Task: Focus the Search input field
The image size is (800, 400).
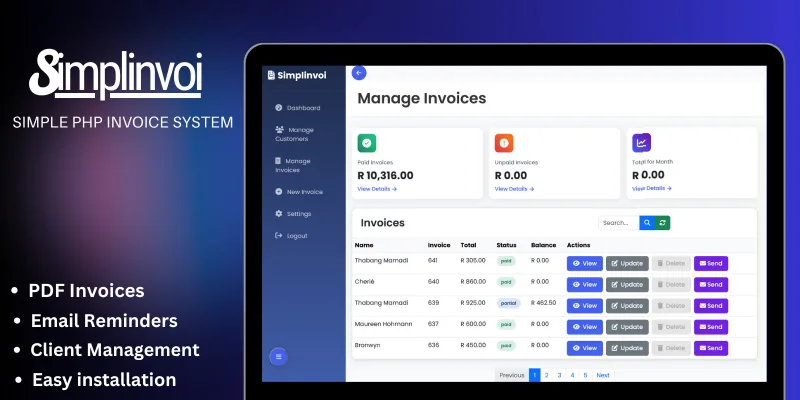Action: [x=619, y=223]
